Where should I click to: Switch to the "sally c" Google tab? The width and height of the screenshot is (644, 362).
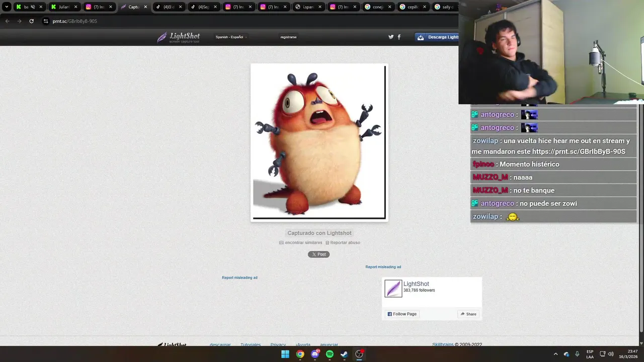point(444,7)
